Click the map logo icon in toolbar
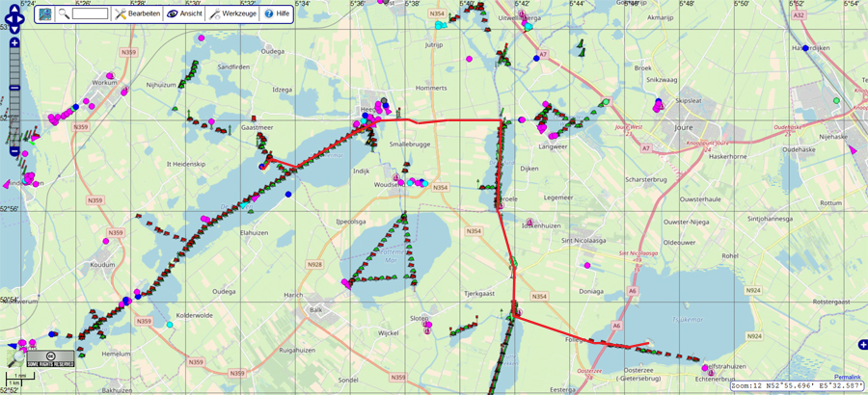This screenshot has width=868, height=395. tap(46, 13)
